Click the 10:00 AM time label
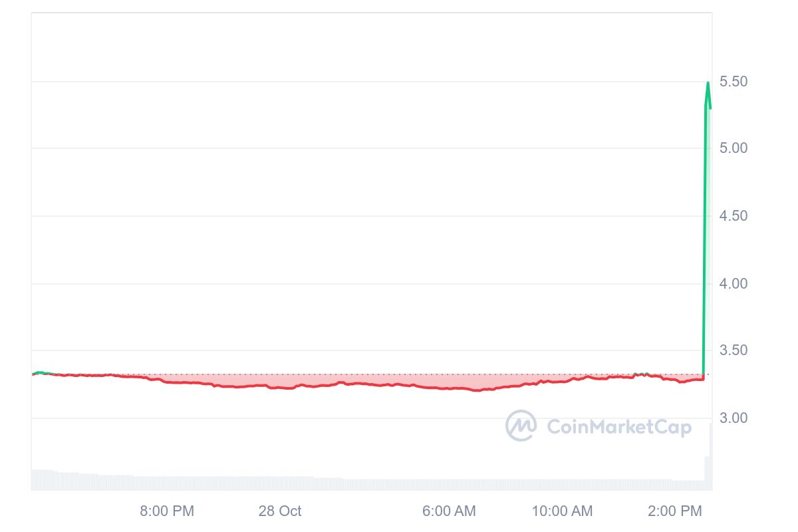798x532 pixels. [x=562, y=511]
